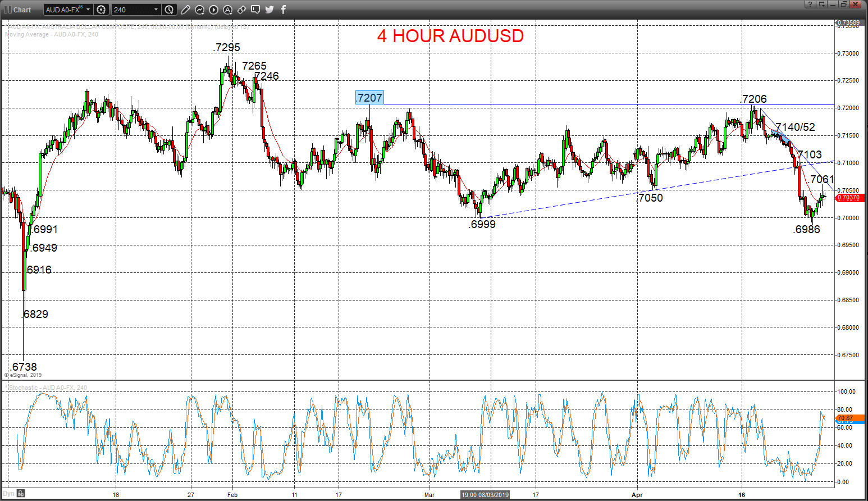Open the window layout dropdown icon

point(821,4)
